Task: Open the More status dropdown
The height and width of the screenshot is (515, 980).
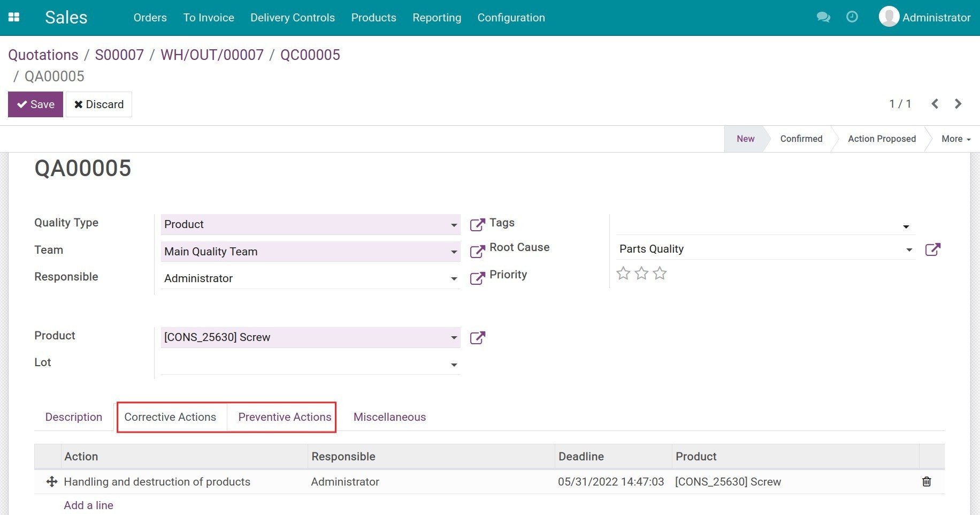Action: click(x=955, y=139)
